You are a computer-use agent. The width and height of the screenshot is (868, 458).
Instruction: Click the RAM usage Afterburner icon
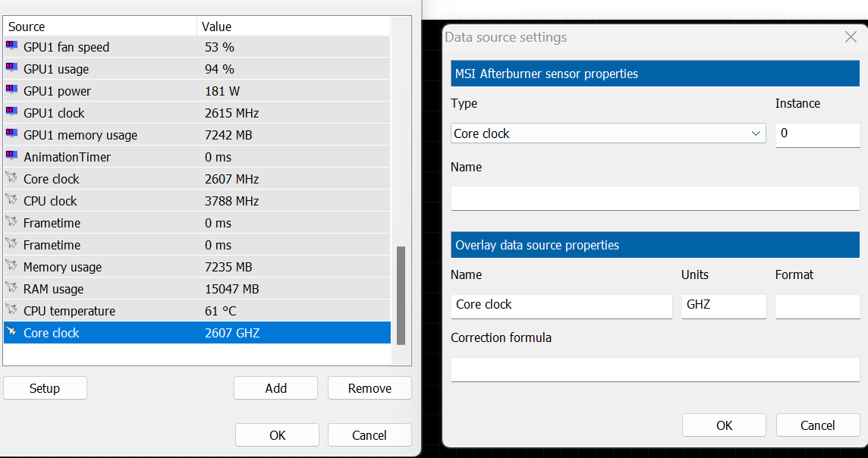(11, 288)
